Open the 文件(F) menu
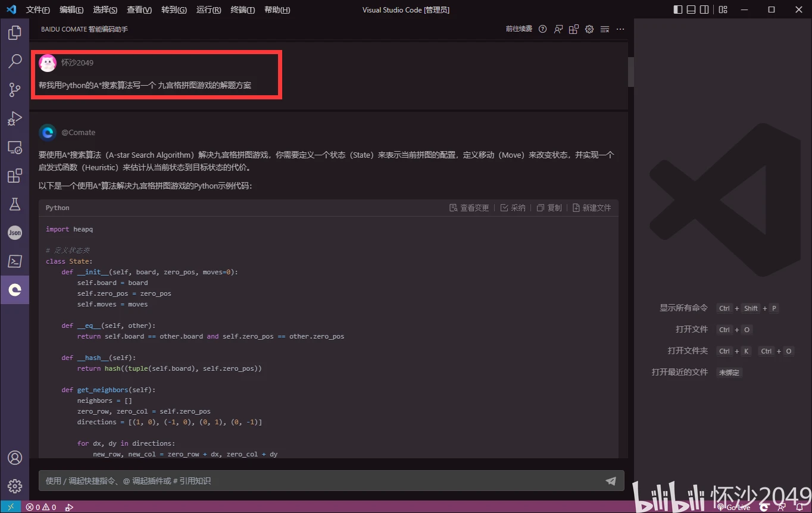Screen dimensions: 812x513 point(38,10)
